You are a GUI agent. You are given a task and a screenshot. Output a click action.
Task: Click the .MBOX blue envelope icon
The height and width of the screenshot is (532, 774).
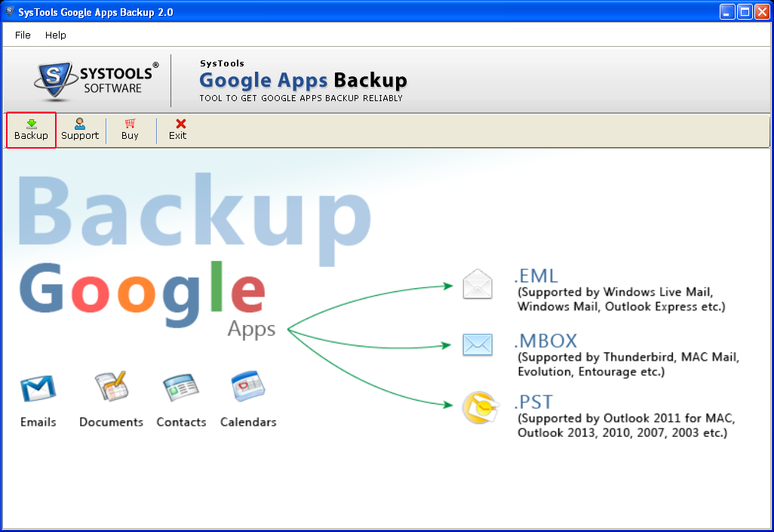point(478,345)
